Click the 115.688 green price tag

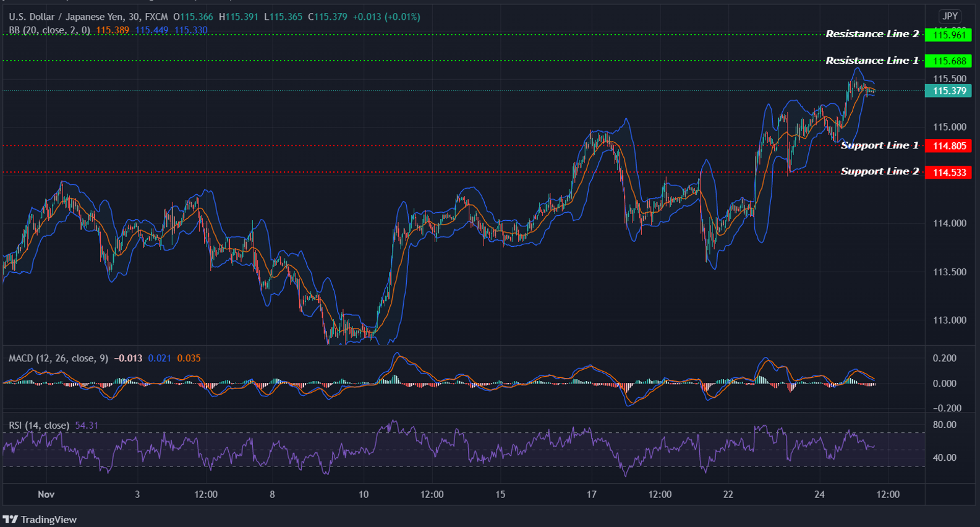pos(948,61)
